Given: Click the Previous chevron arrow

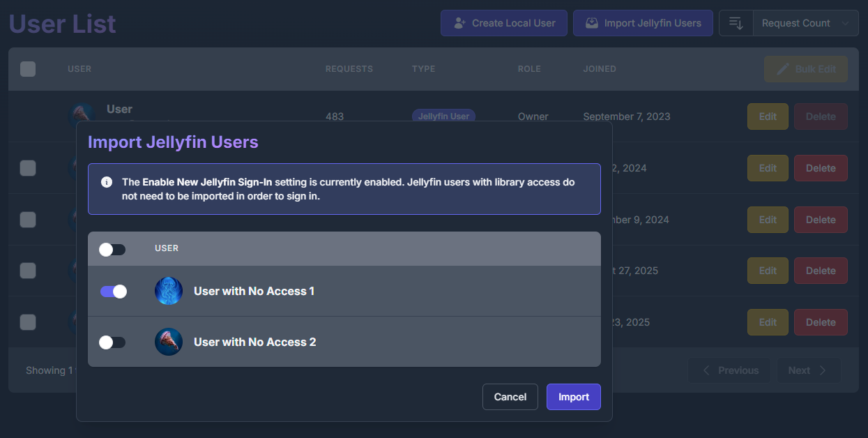Looking at the screenshot, I should [x=706, y=370].
